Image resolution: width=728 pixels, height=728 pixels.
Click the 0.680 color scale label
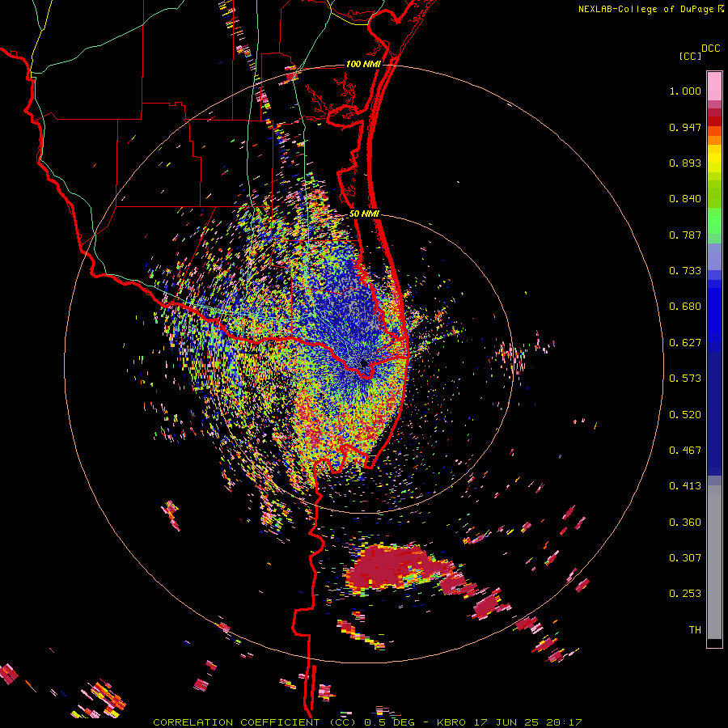[x=685, y=307]
